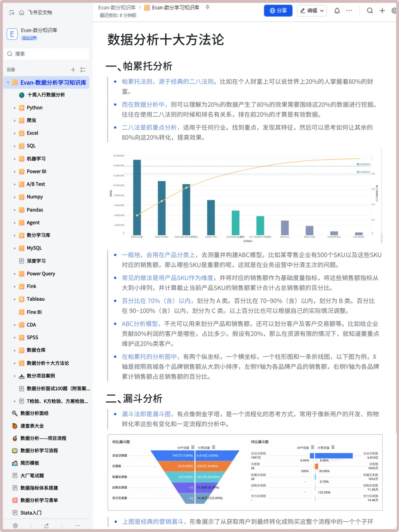Screen dimensions: 399x532
Task: Open the MySQL page
Action: click(x=34, y=248)
